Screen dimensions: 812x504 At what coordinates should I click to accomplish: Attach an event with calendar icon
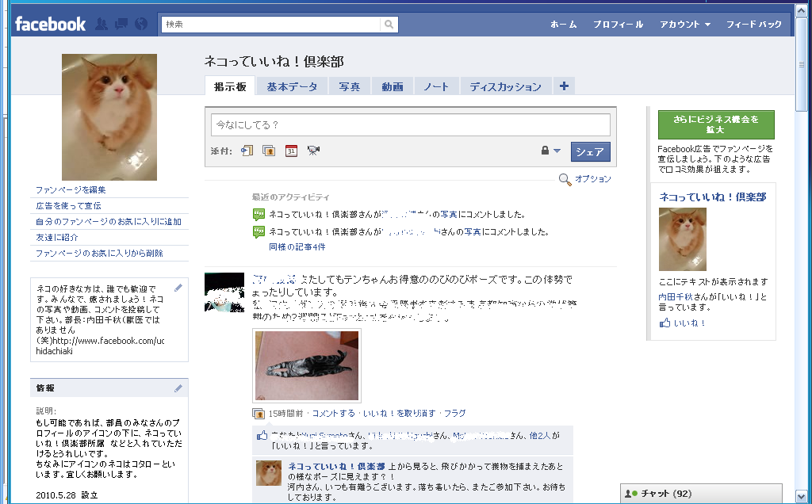292,151
